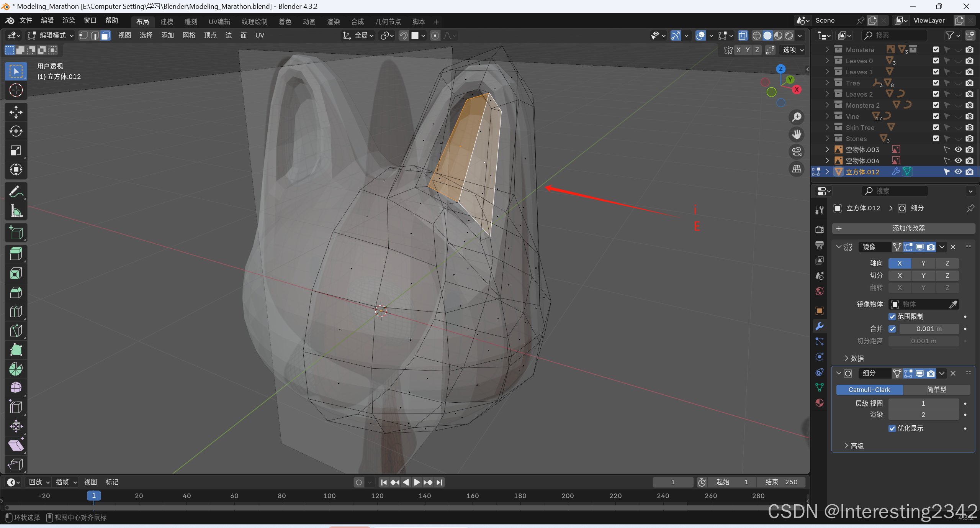
Task: Toggle camera view in viewport
Action: (x=797, y=152)
